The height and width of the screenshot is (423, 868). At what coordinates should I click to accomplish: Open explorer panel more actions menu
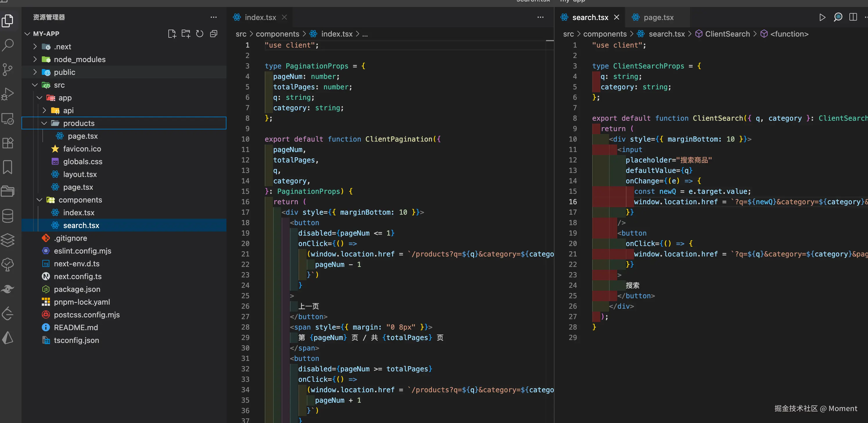(x=214, y=17)
